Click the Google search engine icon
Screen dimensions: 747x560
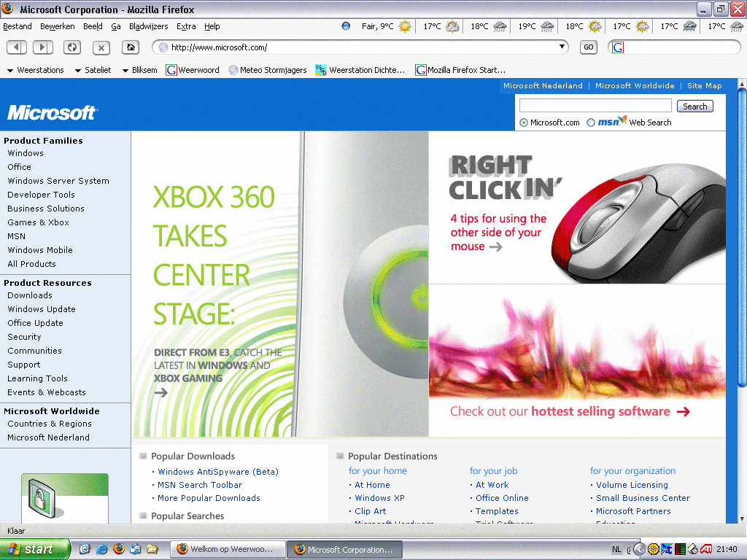(x=618, y=47)
